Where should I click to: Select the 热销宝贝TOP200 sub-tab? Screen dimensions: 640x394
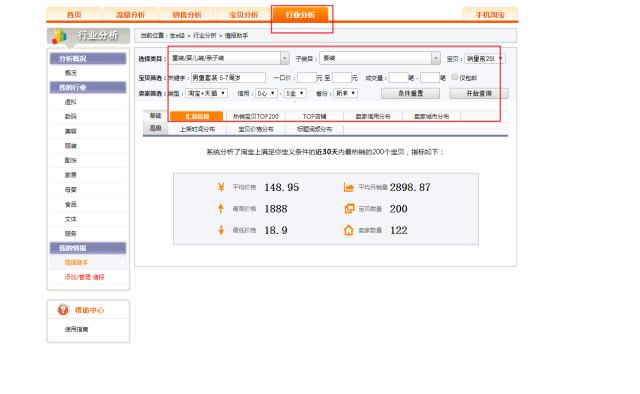pos(256,116)
